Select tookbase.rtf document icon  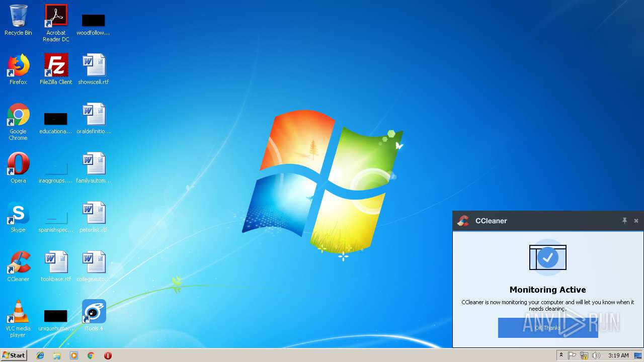[56, 266]
